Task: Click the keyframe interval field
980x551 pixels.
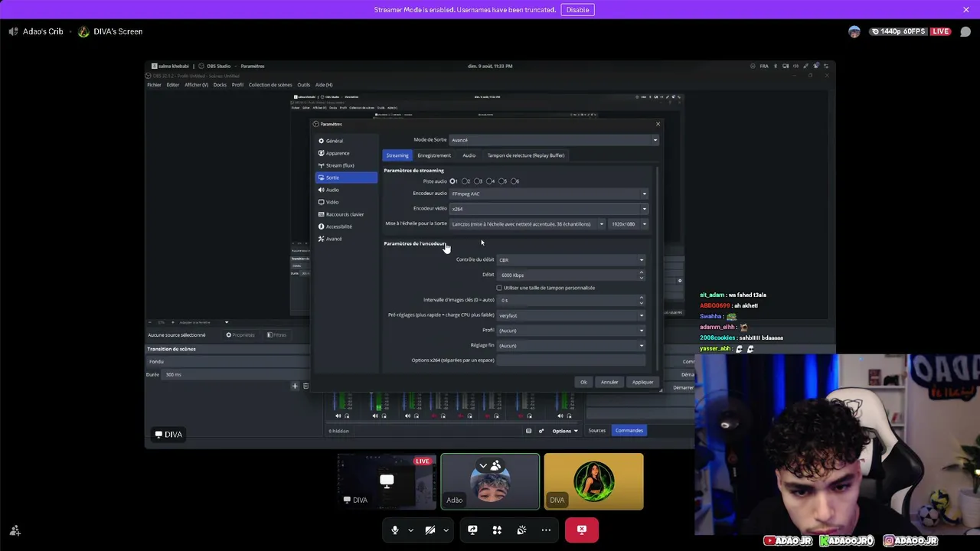Action: 571,300
